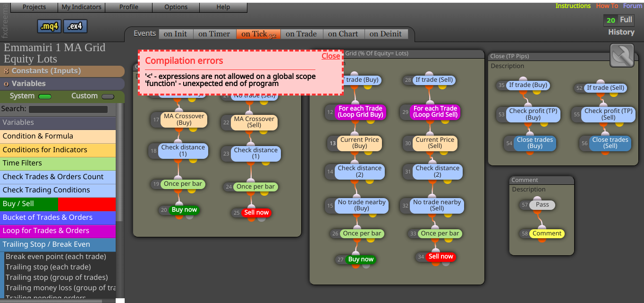644x303 pixels.
Task: Select Check distance (2) block 31
Action: tap(438, 171)
